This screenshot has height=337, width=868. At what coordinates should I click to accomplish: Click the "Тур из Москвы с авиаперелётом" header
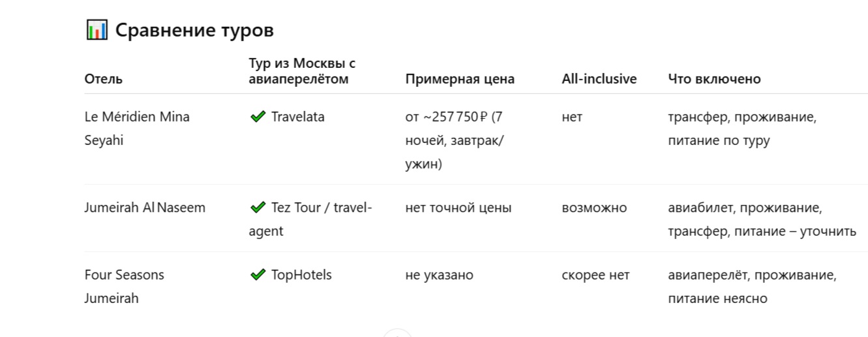(x=301, y=71)
